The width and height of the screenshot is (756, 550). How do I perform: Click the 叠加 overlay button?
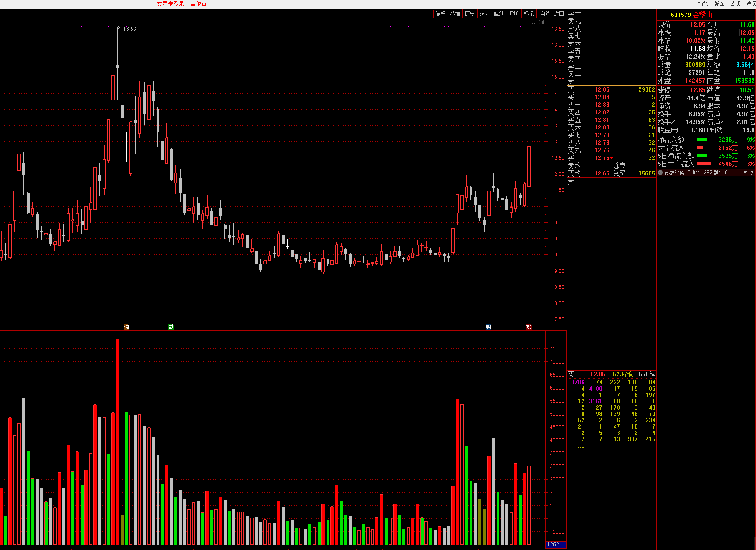pos(455,13)
